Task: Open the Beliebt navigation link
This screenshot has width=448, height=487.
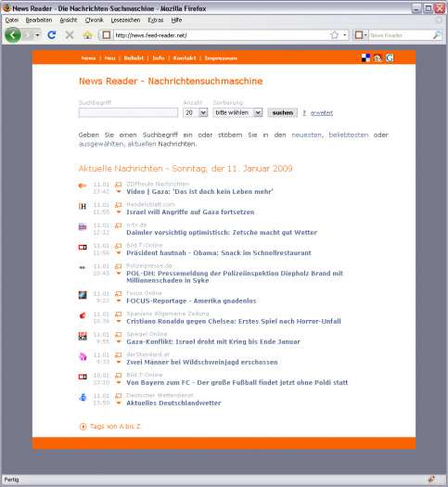Action: tap(134, 58)
